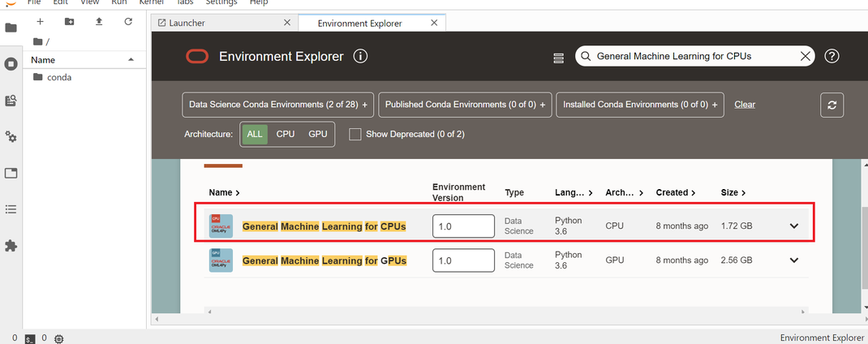
Task: Open the Settings menu
Action: (221, 2)
